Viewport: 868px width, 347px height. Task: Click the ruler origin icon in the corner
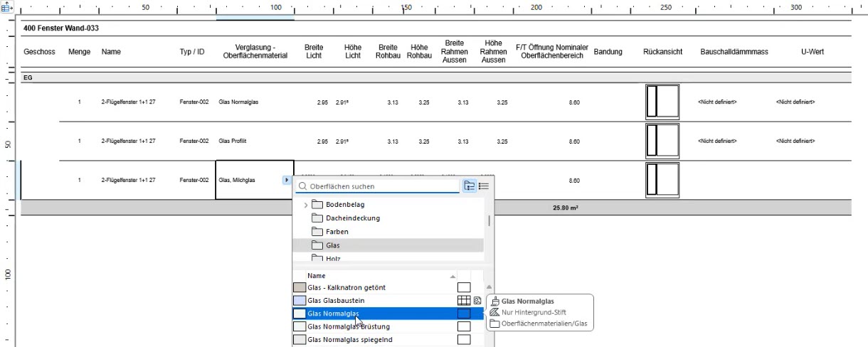click(x=6, y=6)
